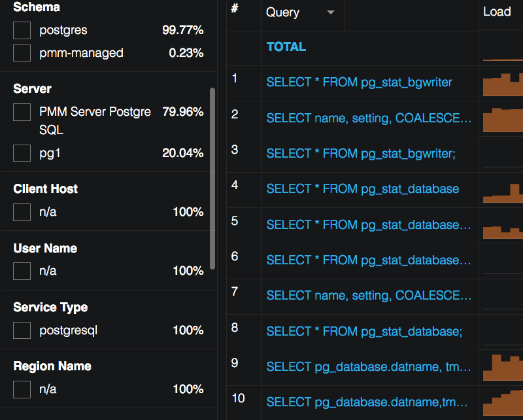Screen dimensions: 523x420
Task: Open the Query column dropdown arrow
Action: [x=331, y=12]
